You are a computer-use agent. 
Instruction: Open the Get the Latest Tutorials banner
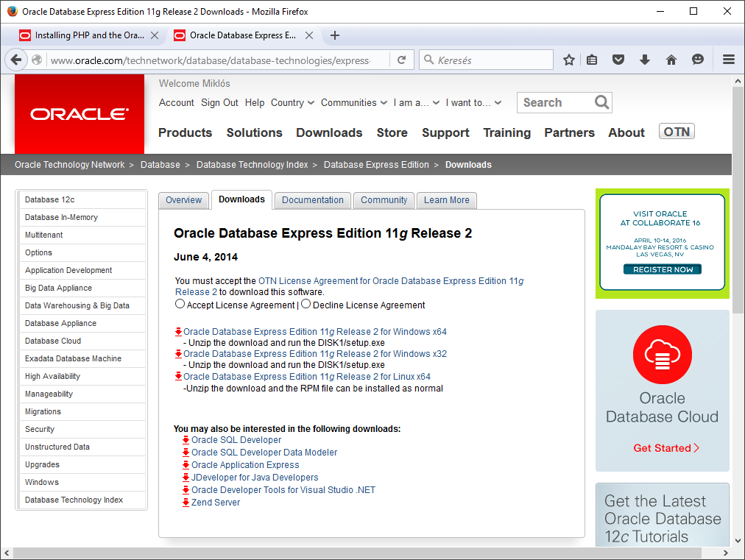pyautogui.click(x=663, y=515)
